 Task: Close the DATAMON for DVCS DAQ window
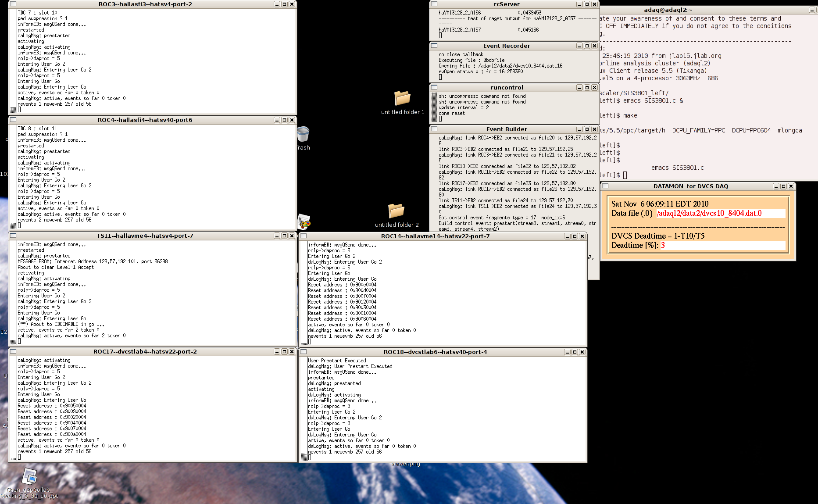point(791,186)
